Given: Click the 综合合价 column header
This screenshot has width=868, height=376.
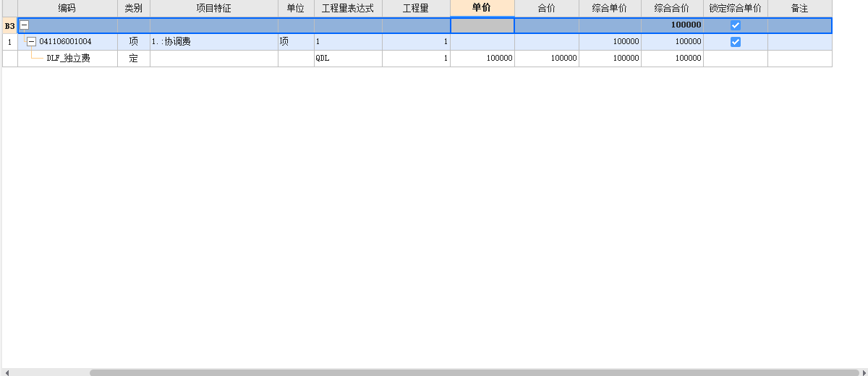Looking at the screenshot, I should pos(672,8).
